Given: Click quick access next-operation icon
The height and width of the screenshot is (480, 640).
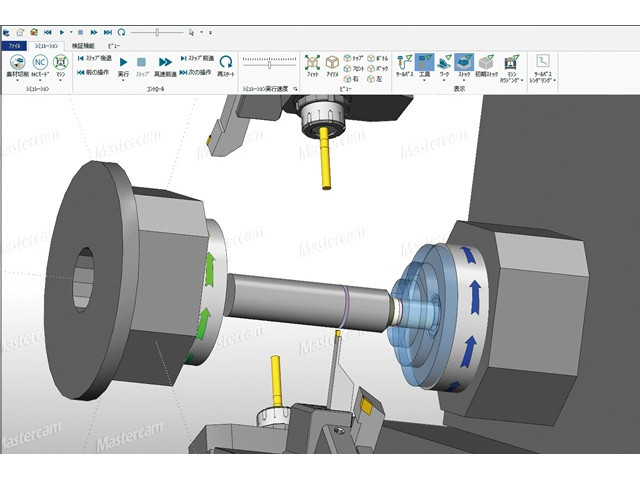Looking at the screenshot, I should point(108,32).
